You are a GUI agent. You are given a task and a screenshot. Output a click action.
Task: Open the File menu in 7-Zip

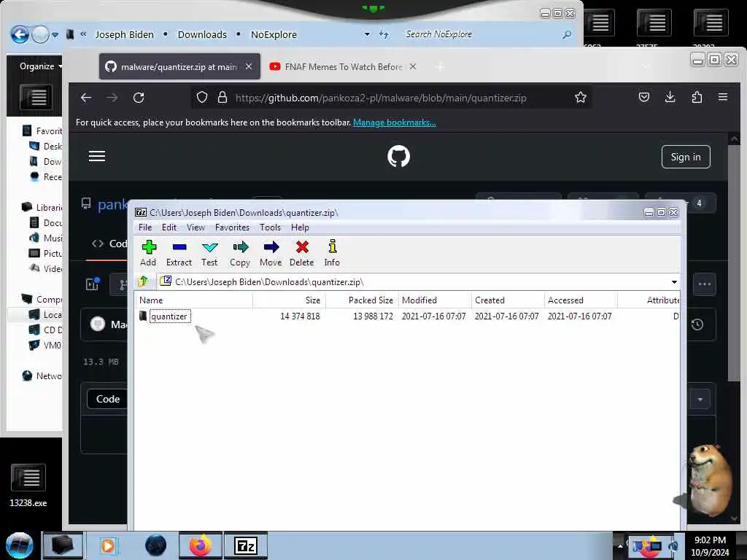(145, 227)
